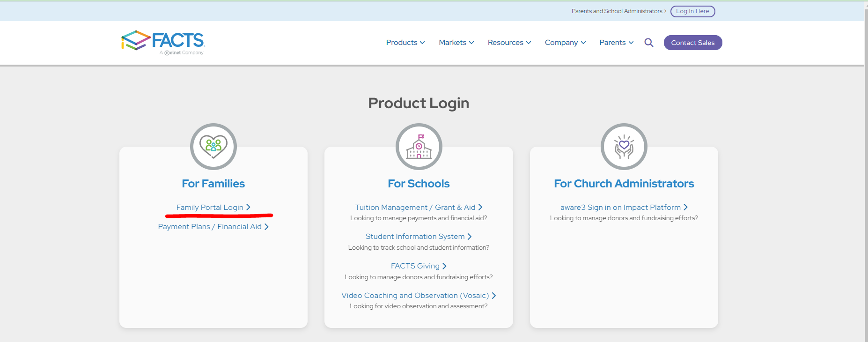This screenshot has width=868, height=342.
Task: Open the site search magnifier icon
Action: pyautogui.click(x=649, y=43)
